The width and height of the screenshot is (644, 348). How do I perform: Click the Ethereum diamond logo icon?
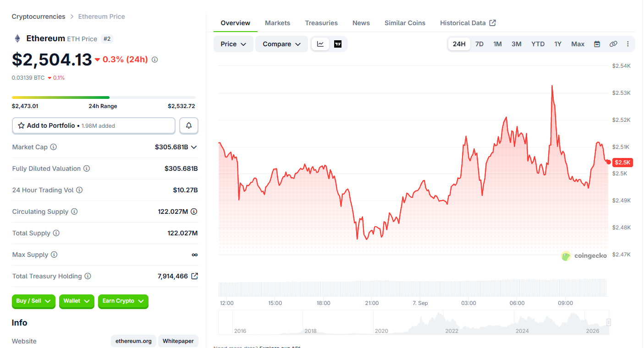click(17, 38)
